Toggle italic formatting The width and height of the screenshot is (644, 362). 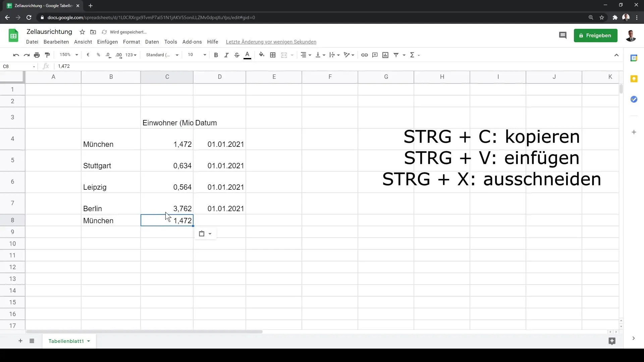click(226, 55)
